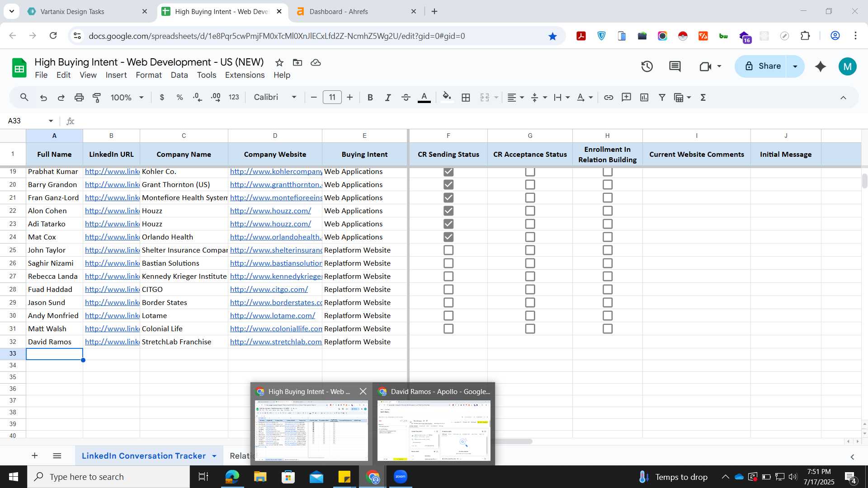Check CR Acceptance Status for Rebecca Landa

[530, 276]
